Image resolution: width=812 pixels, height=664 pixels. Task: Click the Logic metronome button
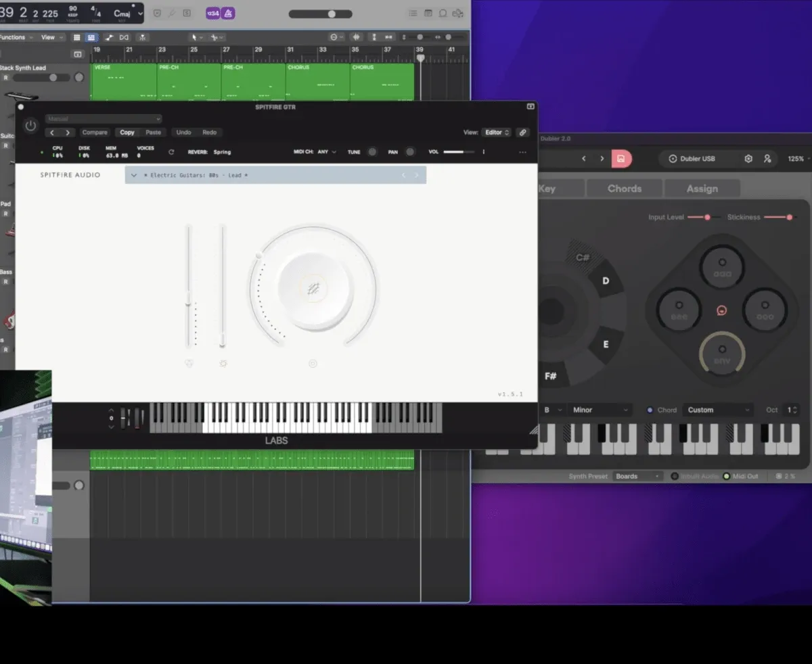(229, 13)
